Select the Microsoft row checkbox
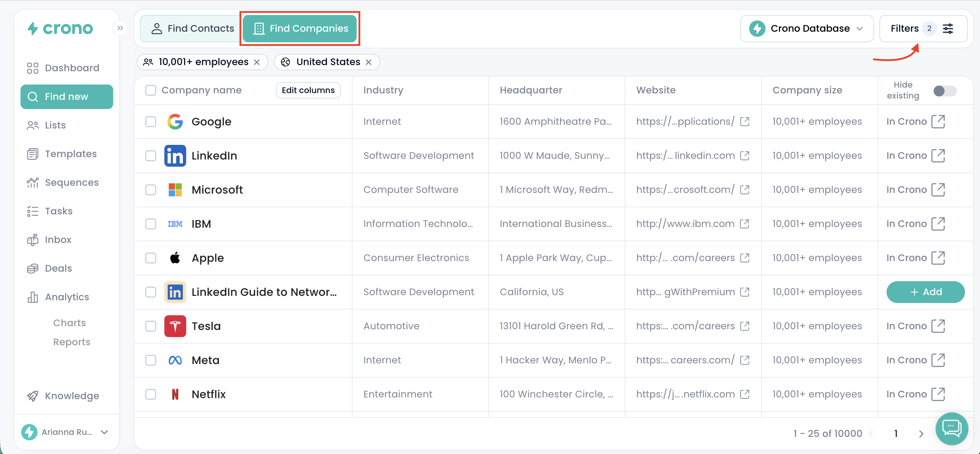 151,190
